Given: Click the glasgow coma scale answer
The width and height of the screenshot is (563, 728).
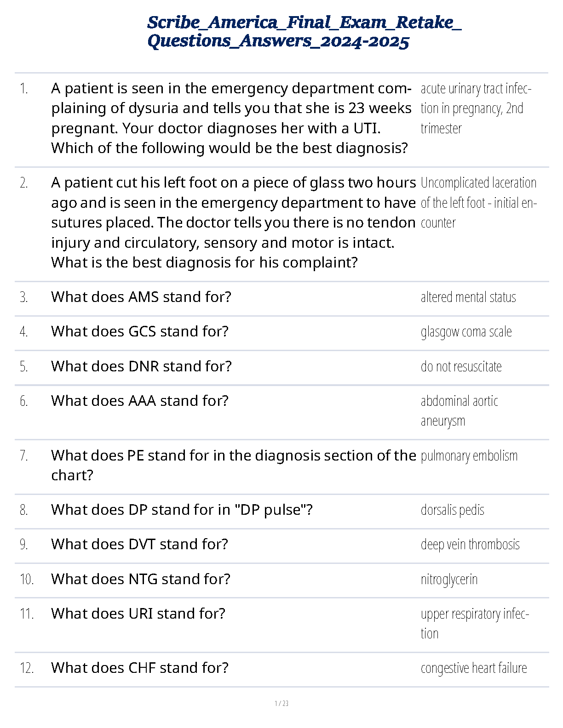Looking at the screenshot, I should pyautogui.click(x=466, y=332).
